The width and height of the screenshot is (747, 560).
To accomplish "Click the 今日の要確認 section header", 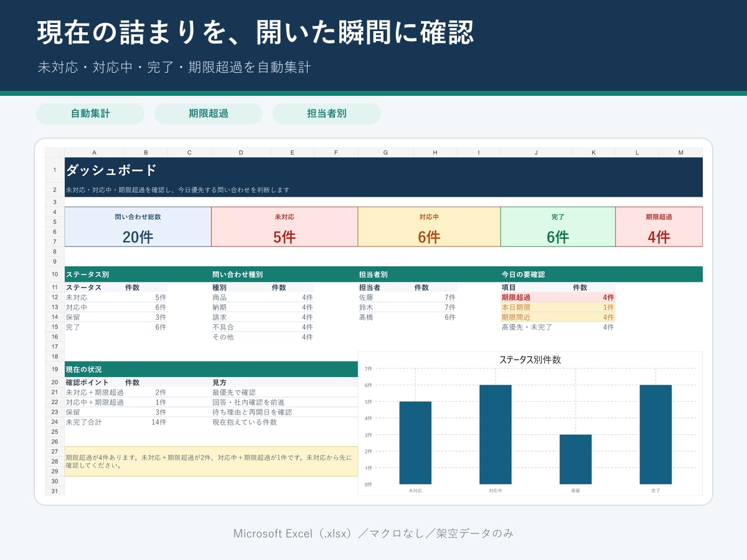I will (601, 274).
